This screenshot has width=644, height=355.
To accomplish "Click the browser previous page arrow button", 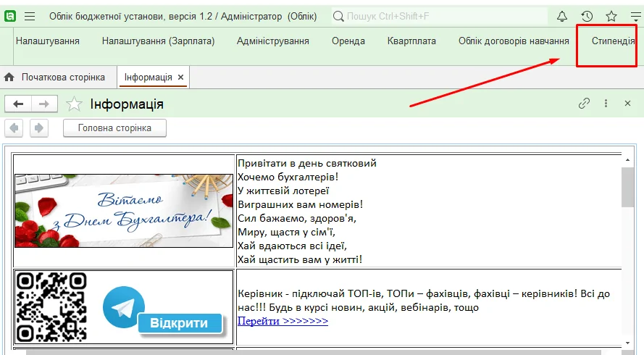I will pyautogui.click(x=14, y=128).
